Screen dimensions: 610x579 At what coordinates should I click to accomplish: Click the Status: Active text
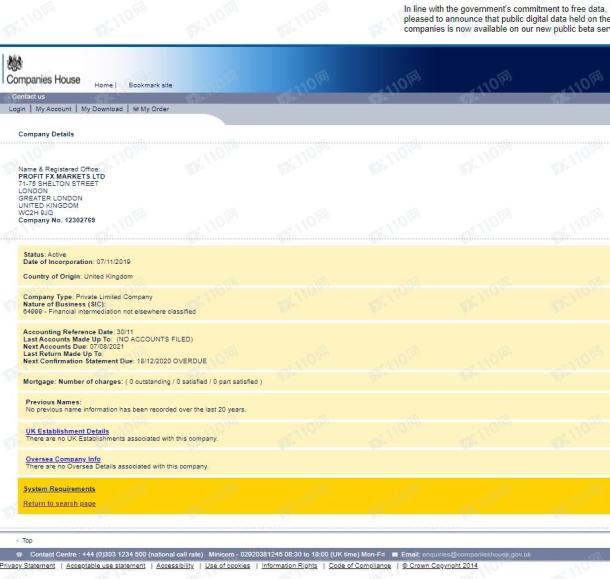(x=45, y=254)
